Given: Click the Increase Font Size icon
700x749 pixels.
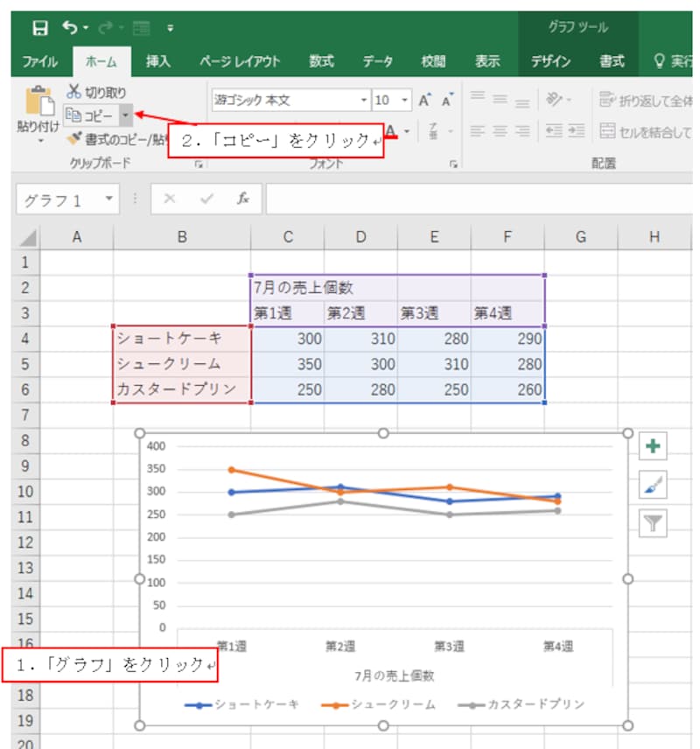Looking at the screenshot, I should (x=425, y=98).
